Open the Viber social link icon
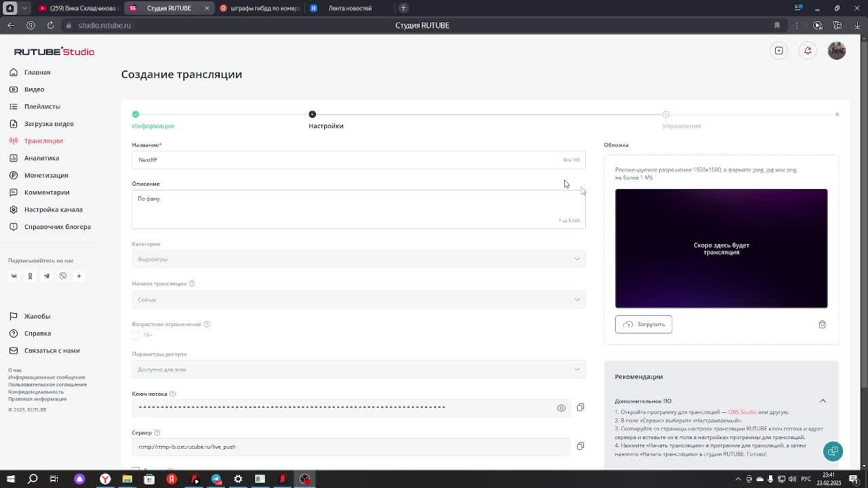868x488 pixels. point(63,276)
